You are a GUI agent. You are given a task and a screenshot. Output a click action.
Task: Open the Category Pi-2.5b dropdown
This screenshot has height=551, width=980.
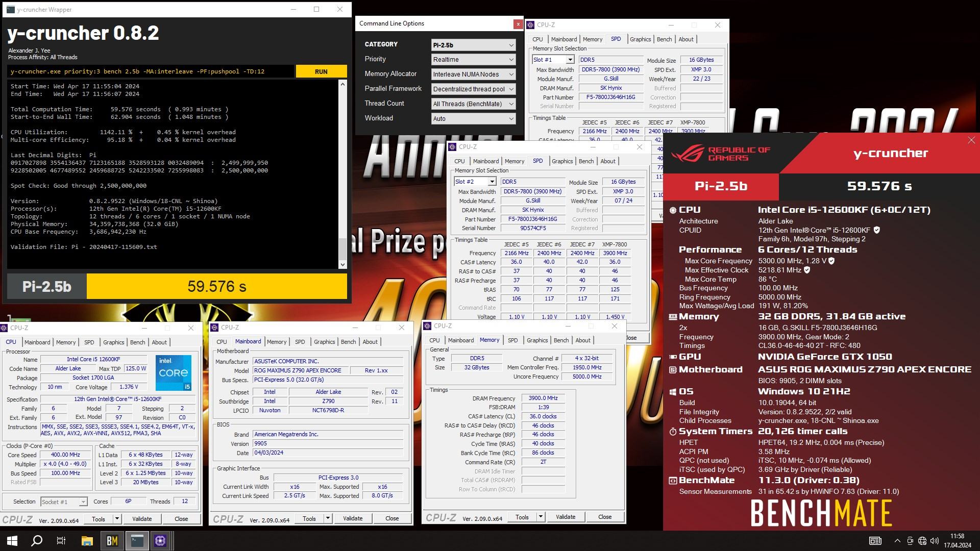(x=473, y=45)
